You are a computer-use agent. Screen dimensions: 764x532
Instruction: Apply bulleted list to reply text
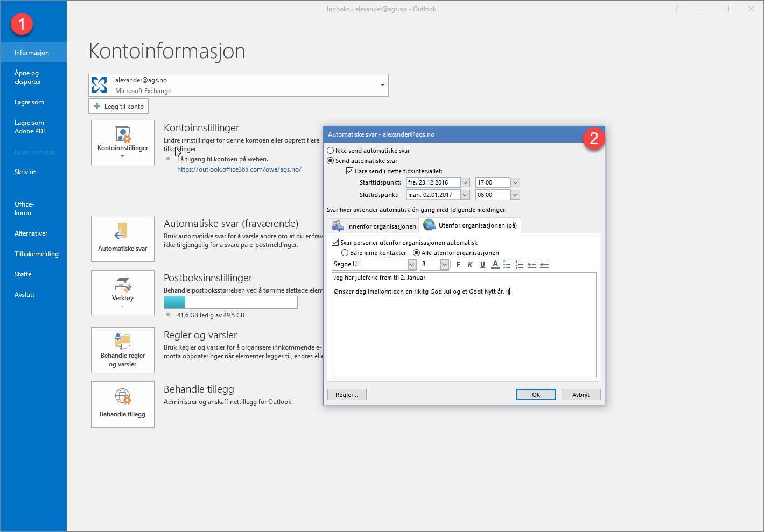coord(507,264)
